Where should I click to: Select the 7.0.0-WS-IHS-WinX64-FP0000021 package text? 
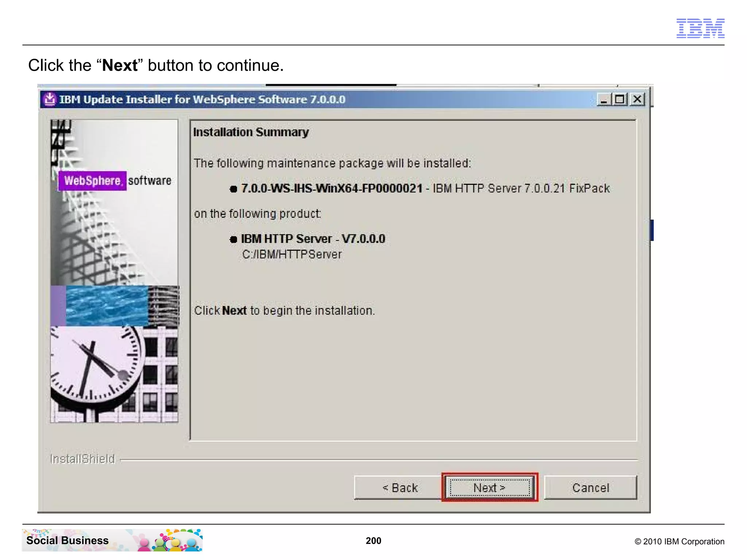(x=332, y=188)
